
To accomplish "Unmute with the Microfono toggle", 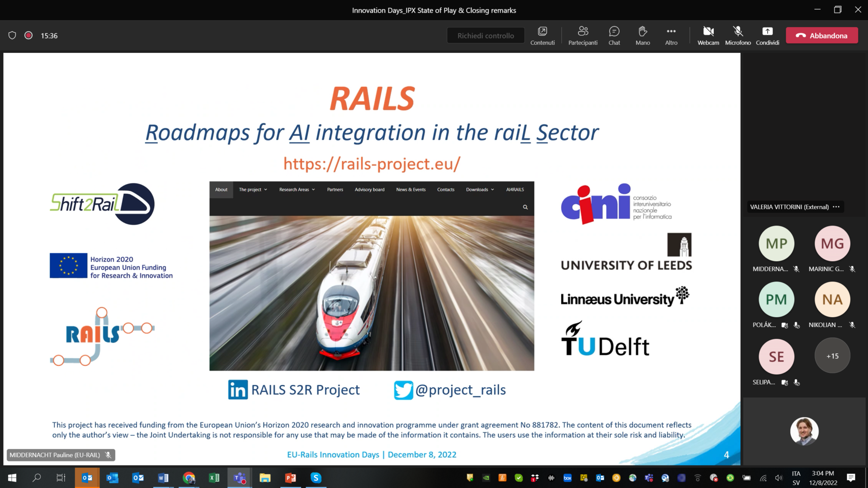I will 737,32.
